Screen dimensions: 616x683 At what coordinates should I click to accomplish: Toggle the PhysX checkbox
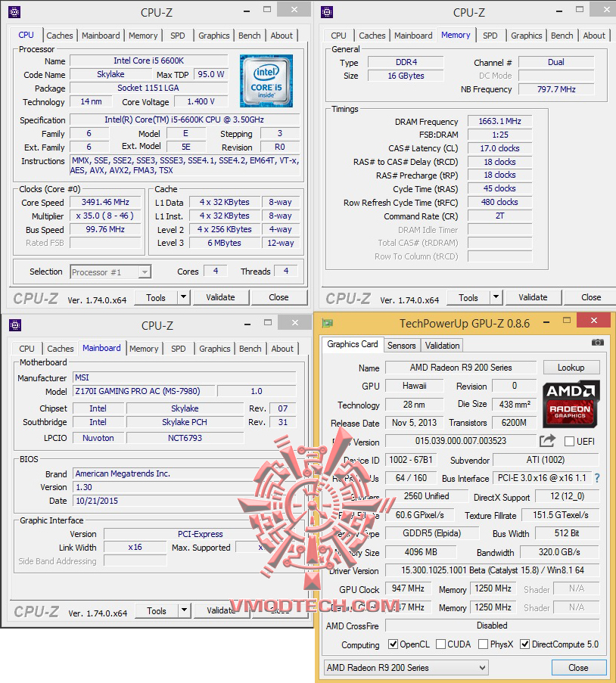click(483, 644)
